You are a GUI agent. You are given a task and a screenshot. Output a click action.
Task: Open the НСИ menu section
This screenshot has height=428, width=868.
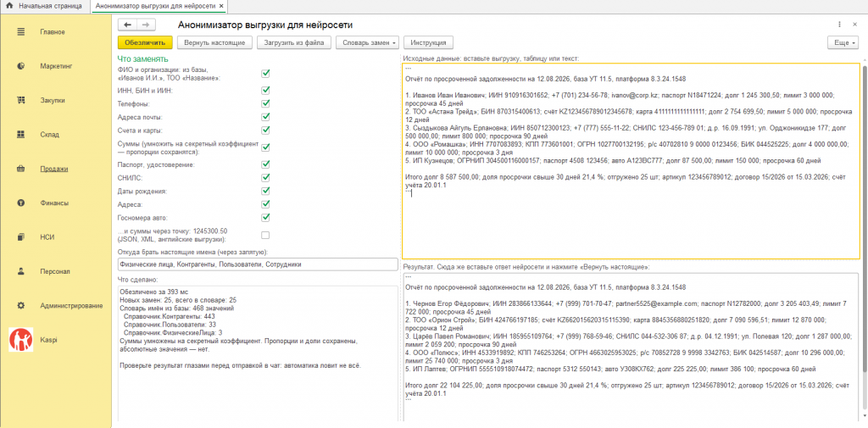[47, 237]
